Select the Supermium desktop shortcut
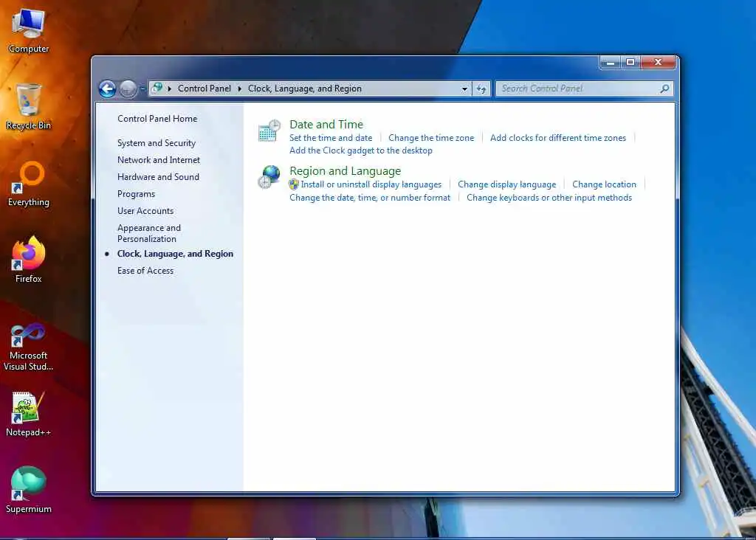Viewport: 756px width, 540px height. [x=29, y=491]
